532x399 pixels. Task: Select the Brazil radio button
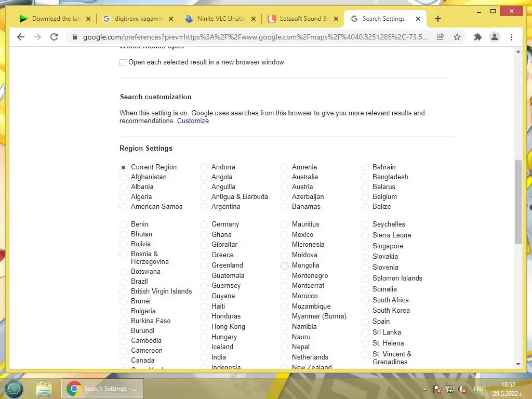124,282
